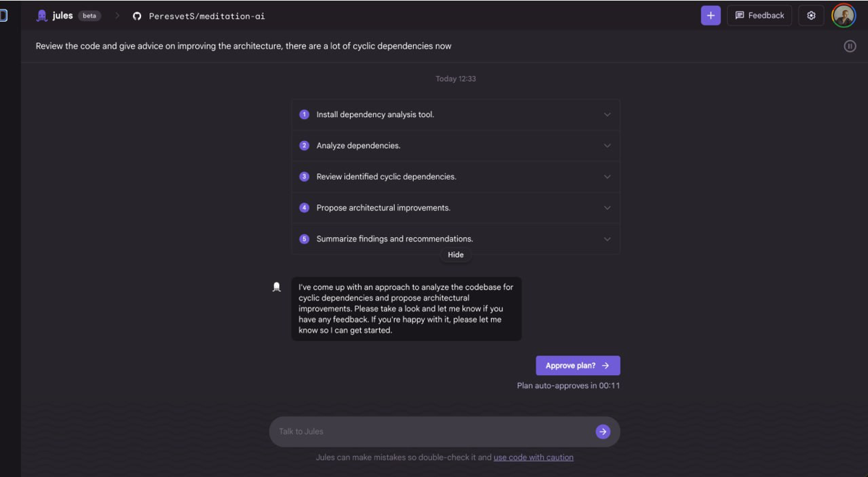Focus the Talk to Jules input field

pos(434,431)
